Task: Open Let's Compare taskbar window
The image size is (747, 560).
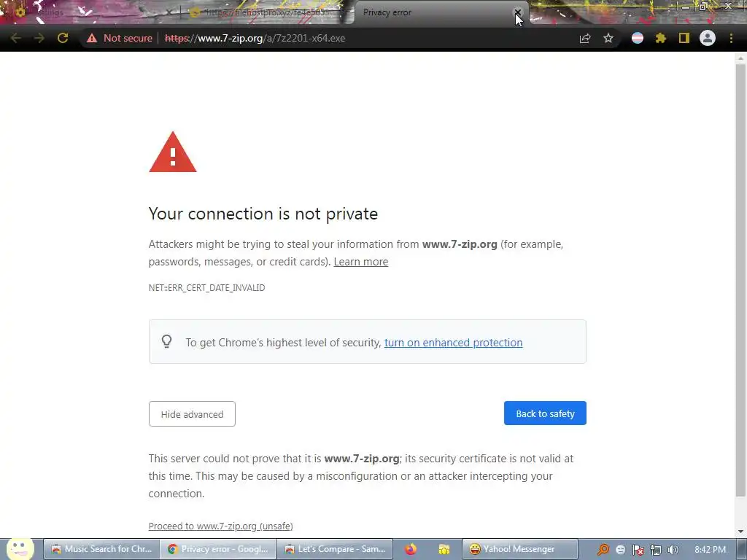Action: click(334, 549)
